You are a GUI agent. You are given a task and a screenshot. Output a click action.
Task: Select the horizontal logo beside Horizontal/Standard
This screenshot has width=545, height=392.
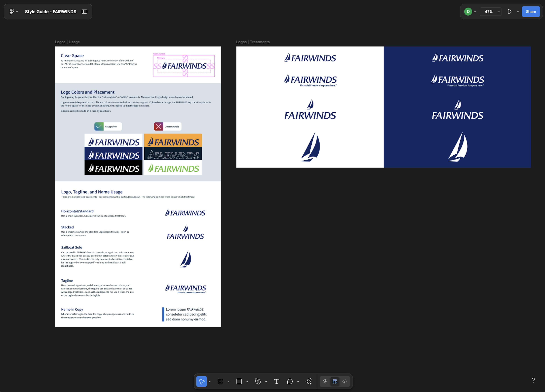(185, 213)
